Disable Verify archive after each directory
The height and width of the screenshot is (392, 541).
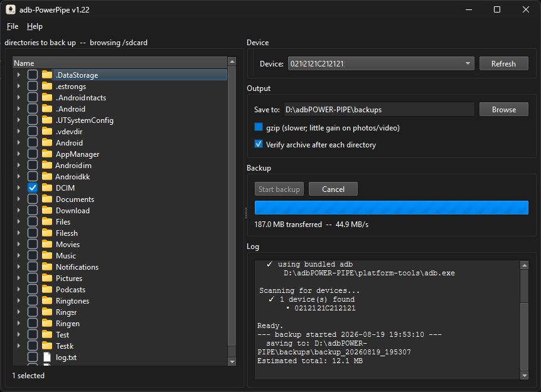pyautogui.click(x=259, y=144)
